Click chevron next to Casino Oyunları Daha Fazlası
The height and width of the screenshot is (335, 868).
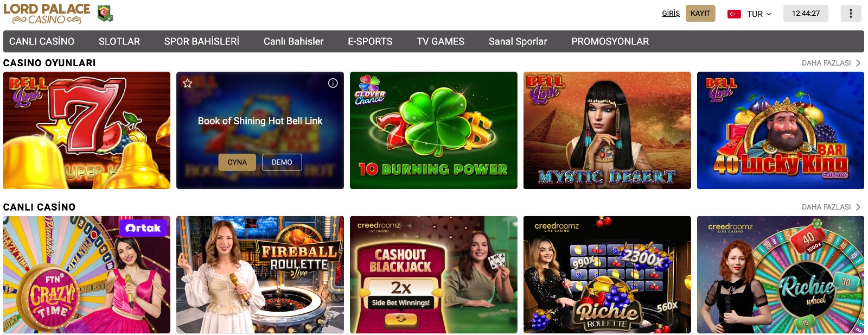858,63
